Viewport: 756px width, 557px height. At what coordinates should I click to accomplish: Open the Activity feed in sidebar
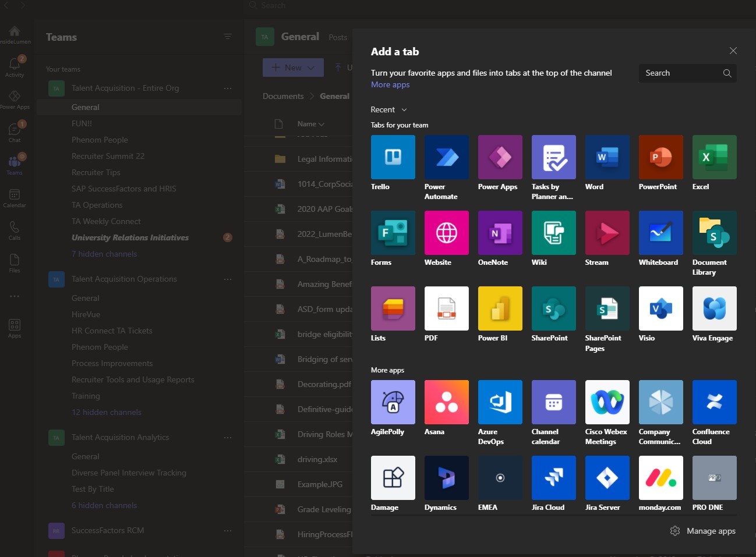point(15,67)
